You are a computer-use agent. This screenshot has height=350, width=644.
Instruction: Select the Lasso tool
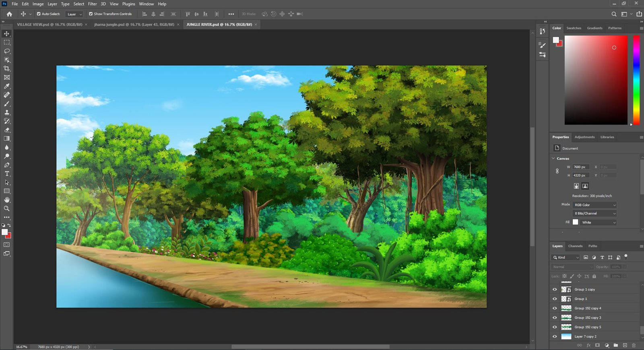7,51
